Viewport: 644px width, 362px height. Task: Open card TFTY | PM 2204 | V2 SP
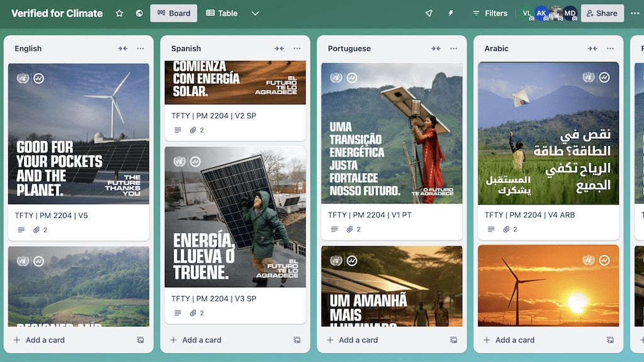pyautogui.click(x=214, y=116)
